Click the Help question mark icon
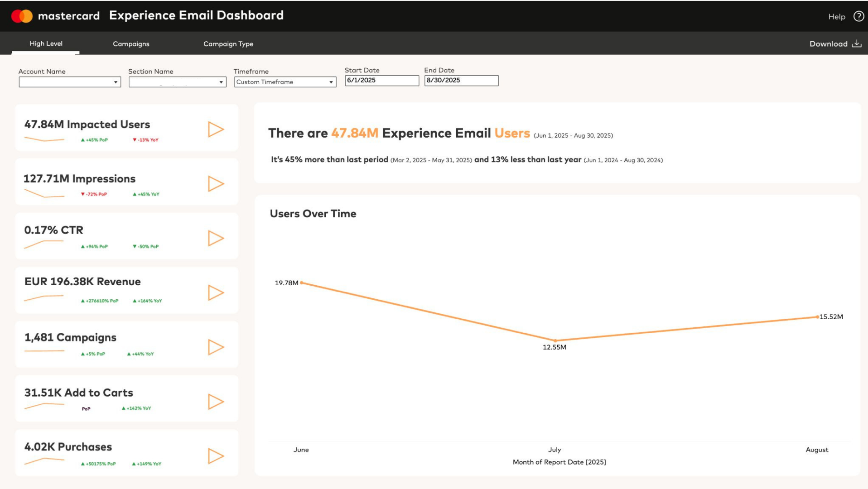 click(x=858, y=16)
